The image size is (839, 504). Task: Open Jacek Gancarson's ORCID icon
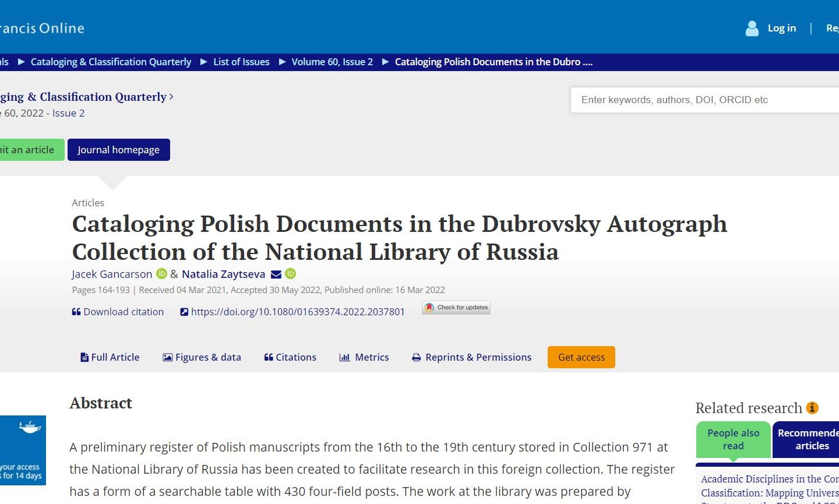coord(161,274)
